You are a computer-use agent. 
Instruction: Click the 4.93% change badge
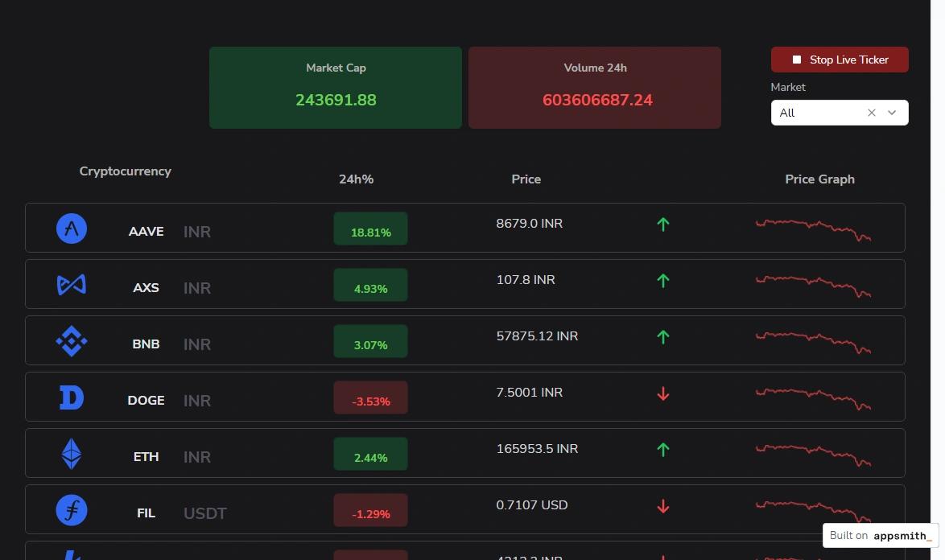(370, 285)
